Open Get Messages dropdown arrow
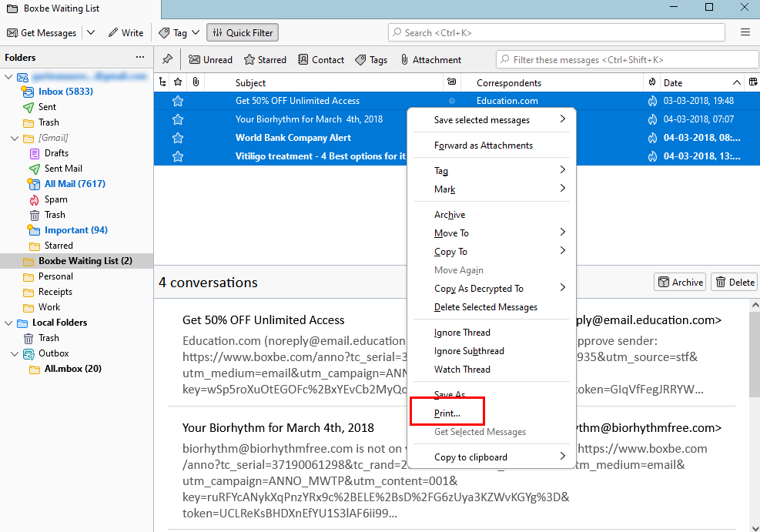760x532 pixels. [91, 33]
